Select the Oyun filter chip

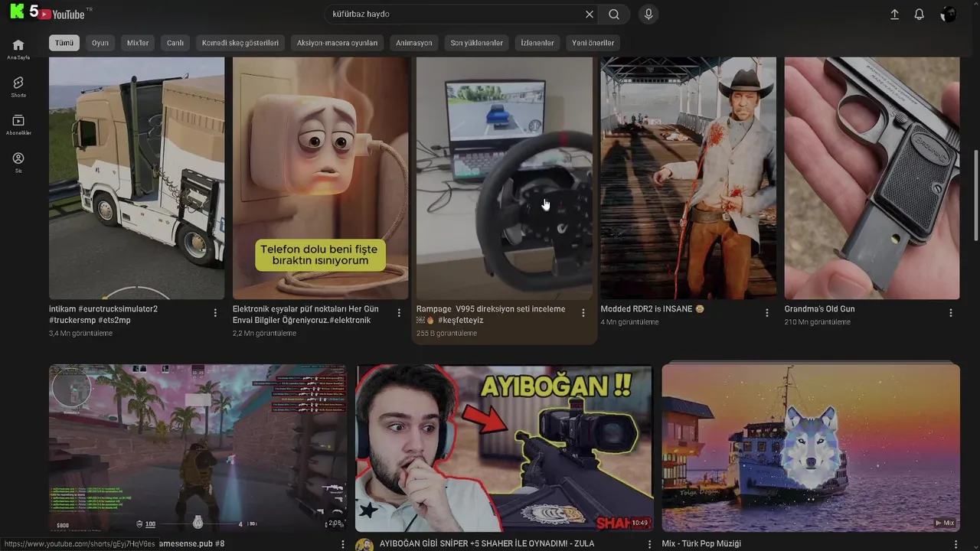(100, 43)
